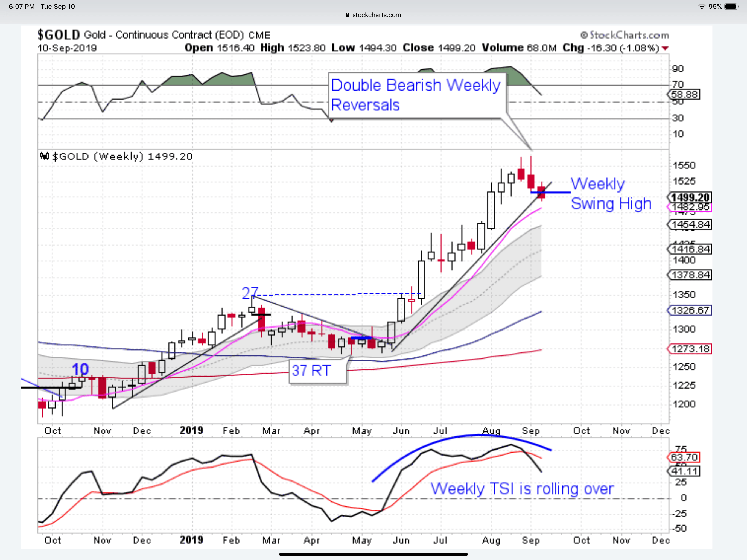This screenshot has width=747, height=560.
Task: Click the StockCharts.com copyright logo
Action: click(625, 35)
